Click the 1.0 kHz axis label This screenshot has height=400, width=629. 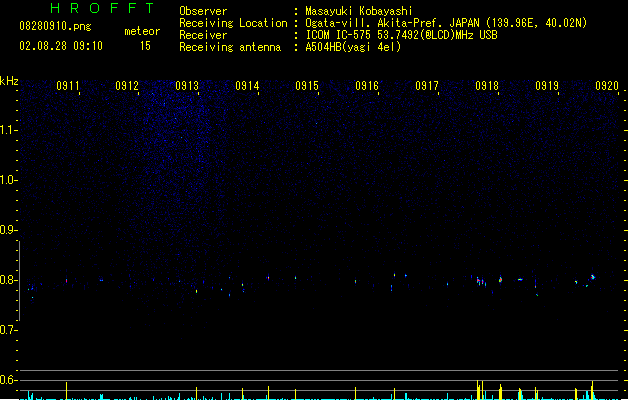[x=8, y=180]
